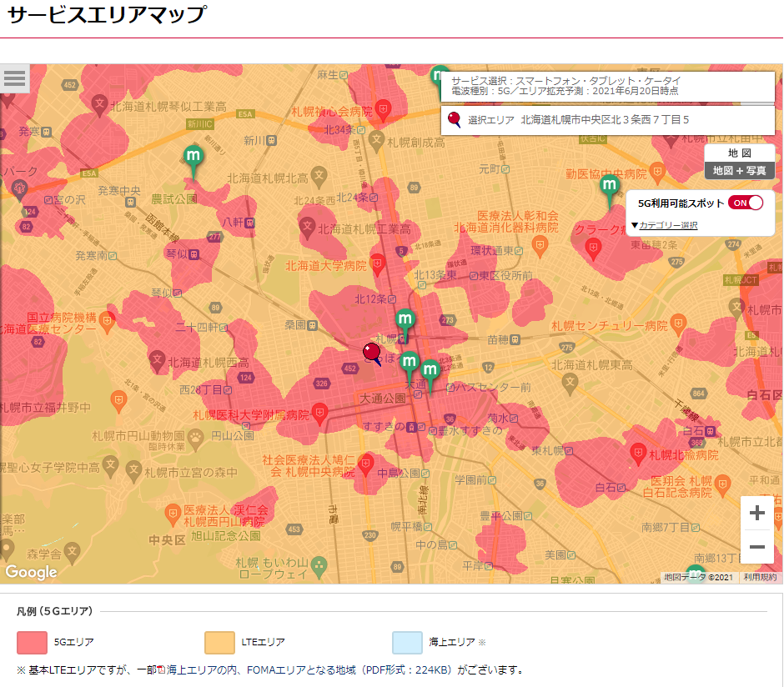Click the 札幌市立宮の森中 school pin

click(133, 471)
